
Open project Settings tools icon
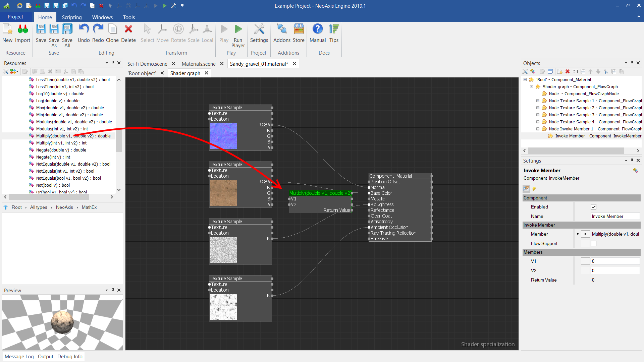click(259, 29)
